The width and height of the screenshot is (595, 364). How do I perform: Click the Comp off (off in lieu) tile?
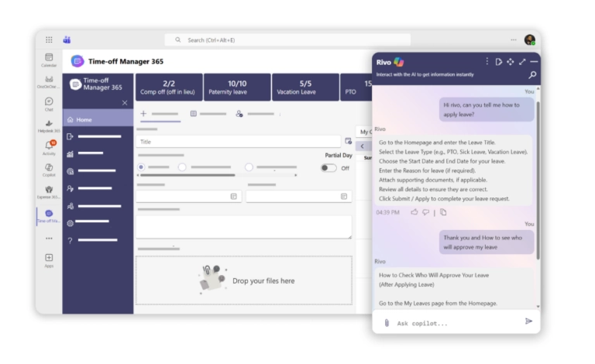(x=169, y=88)
